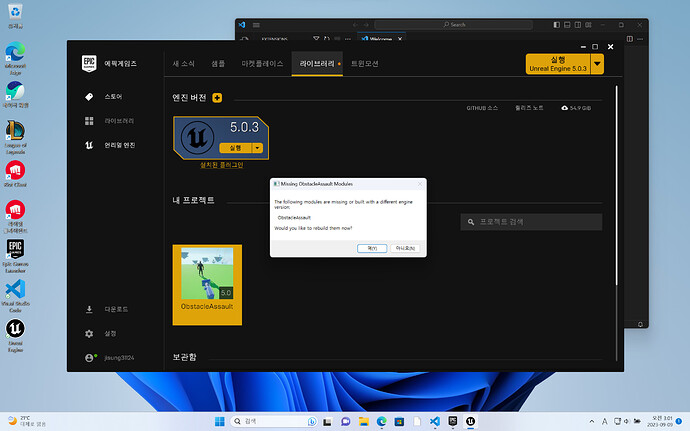
Task: Click the Epic Games logo at top-left
Action: 90,63
